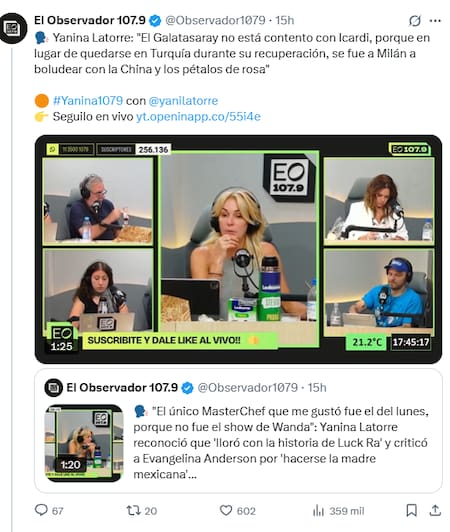Open the quoted tweet about MasterChef
The image size is (450, 532).
click(238, 431)
